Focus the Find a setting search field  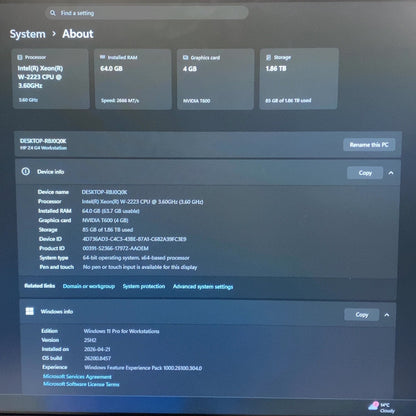147,13
